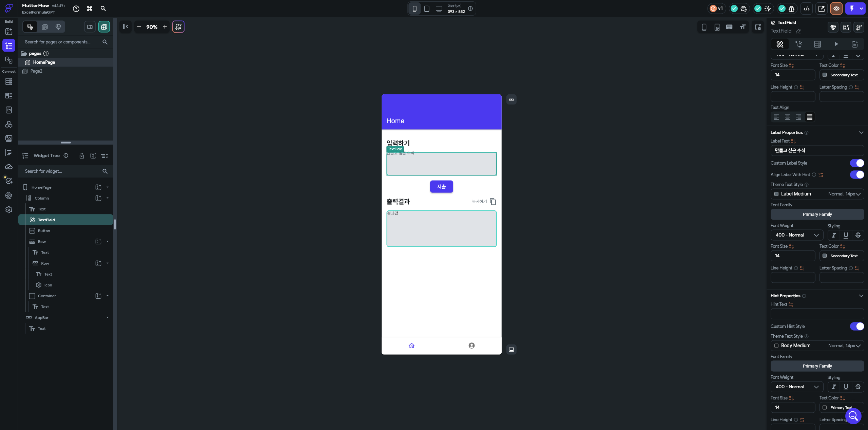Image resolution: width=868 pixels, height=430 pixels.
Task: Open Body Medium theme text style dropdown
Action: pos(817,346)
